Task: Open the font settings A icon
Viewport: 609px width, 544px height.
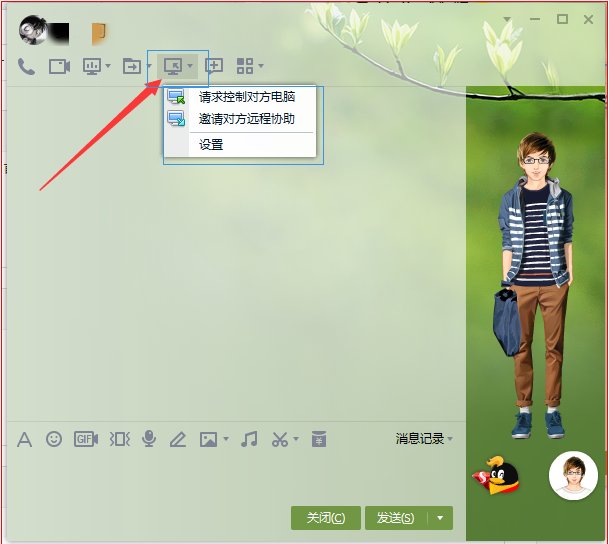Action: click(24, 440)
